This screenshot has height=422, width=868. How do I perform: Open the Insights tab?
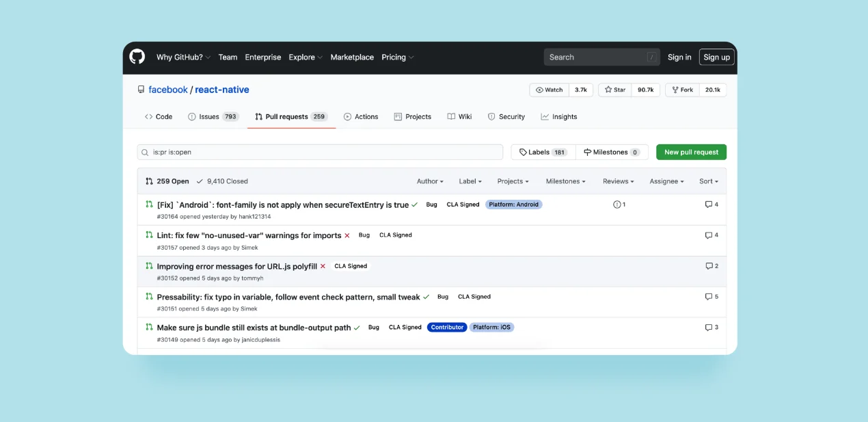pyautogui.click(x=559, y=117)
